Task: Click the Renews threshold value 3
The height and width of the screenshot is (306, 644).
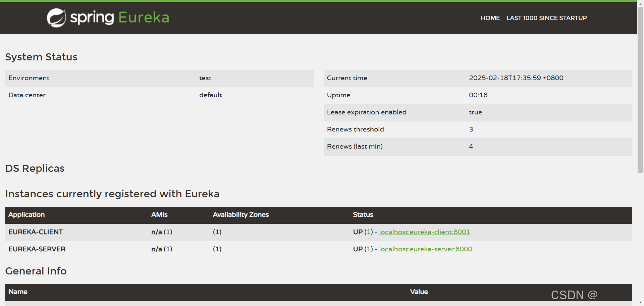Action: pos(471,130)
